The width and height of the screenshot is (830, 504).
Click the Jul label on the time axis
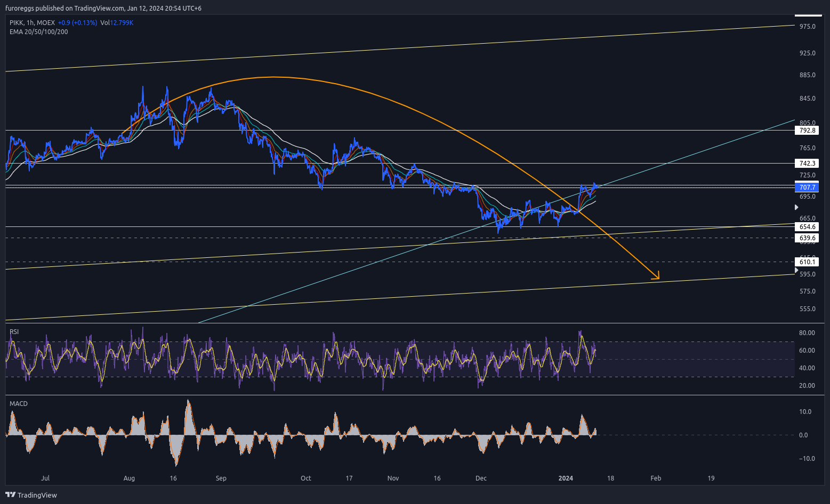pos(45,478)
